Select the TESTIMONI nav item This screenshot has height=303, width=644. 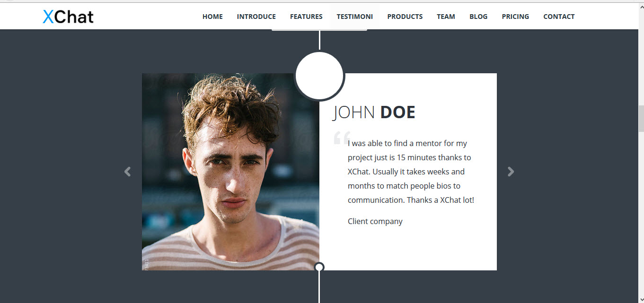[355, 17]
